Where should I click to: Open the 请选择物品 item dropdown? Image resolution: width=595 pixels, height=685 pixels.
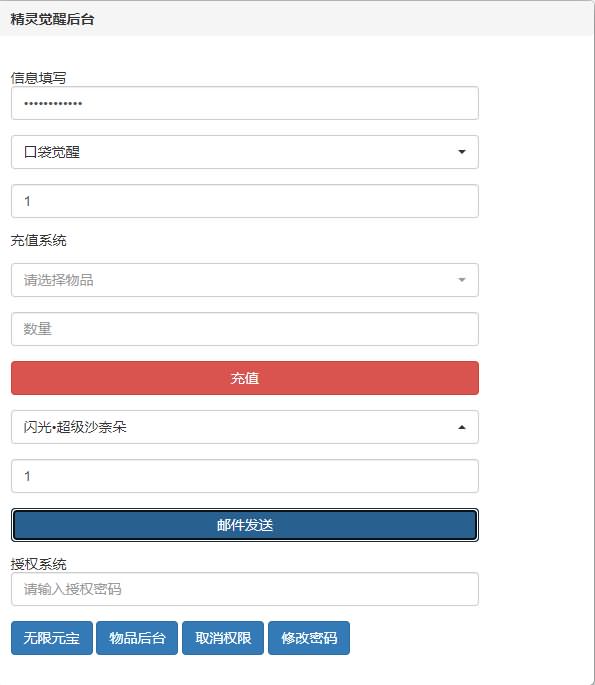pos(245,280)
